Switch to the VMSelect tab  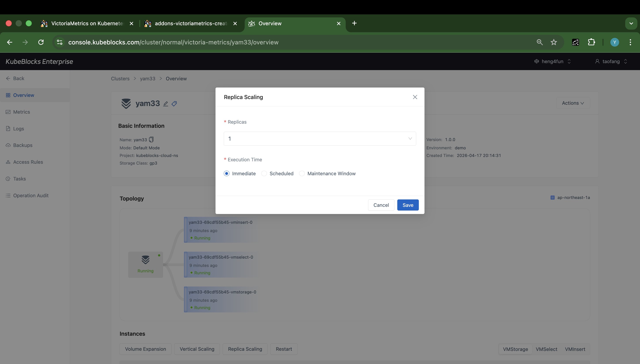pyautogui.click(x=546, y=349)
